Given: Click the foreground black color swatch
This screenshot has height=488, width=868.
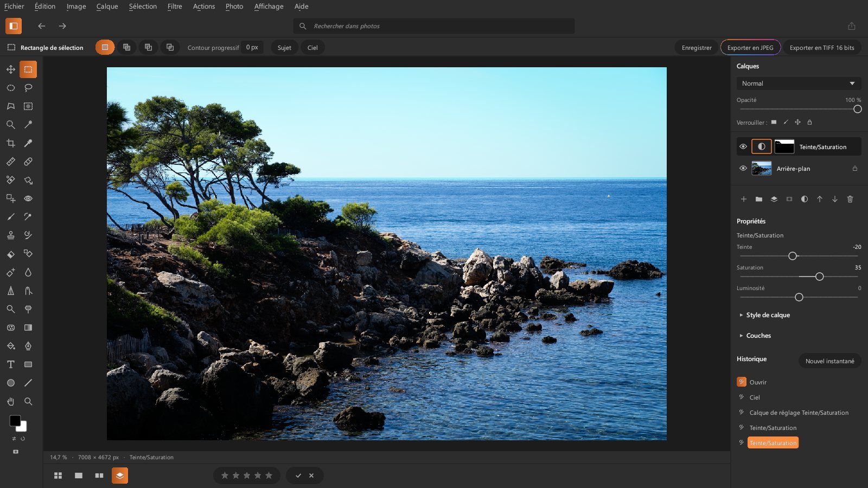Looking at the screenshot, I should (x=15, y=421).
